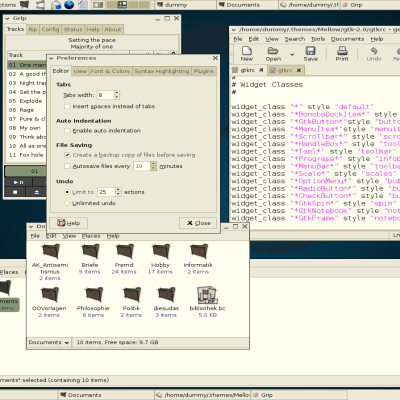Click the globe web browser launcher in top panel

(x=69, y=5)
